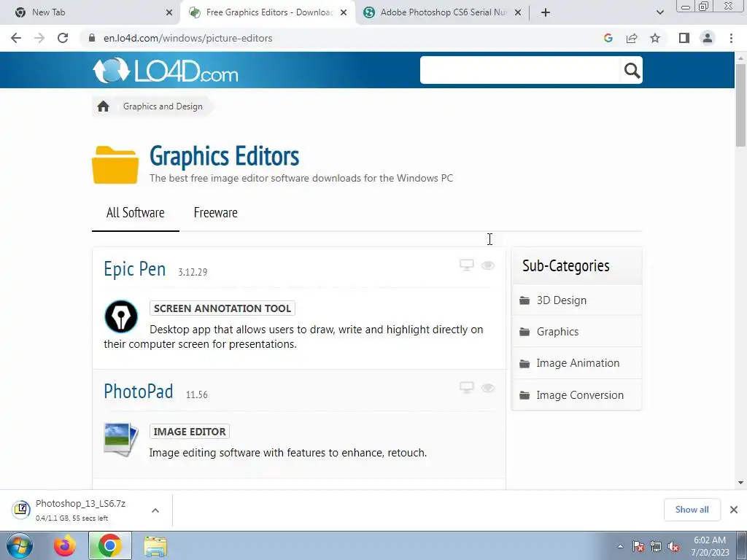Open the tab search dropdown arrow
This screenshot has height=560, width=747.
point(659,12)
